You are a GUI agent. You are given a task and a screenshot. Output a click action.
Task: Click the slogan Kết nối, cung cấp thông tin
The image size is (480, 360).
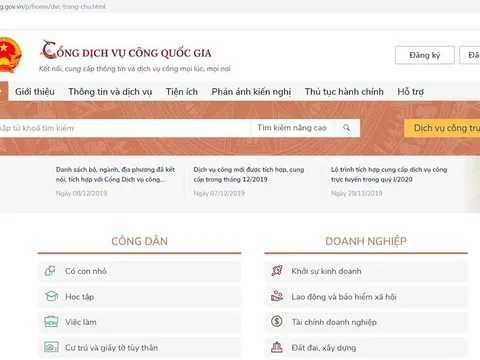coord(135,69)
